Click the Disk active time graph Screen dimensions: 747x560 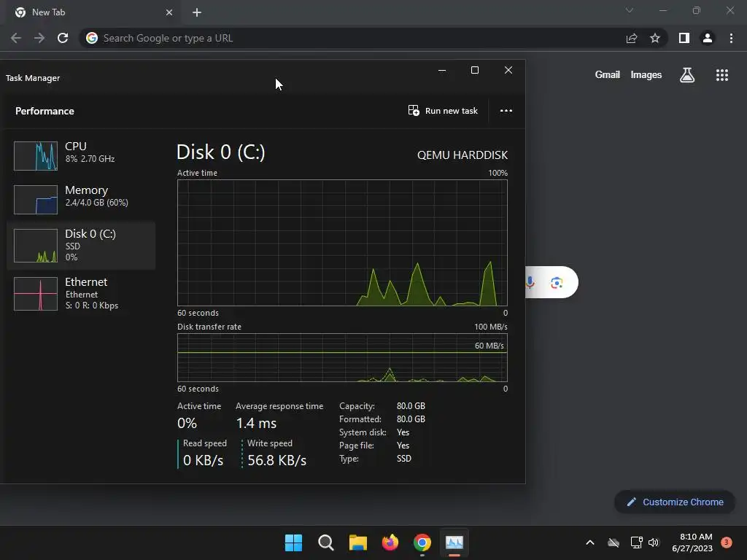click(342, 243)
